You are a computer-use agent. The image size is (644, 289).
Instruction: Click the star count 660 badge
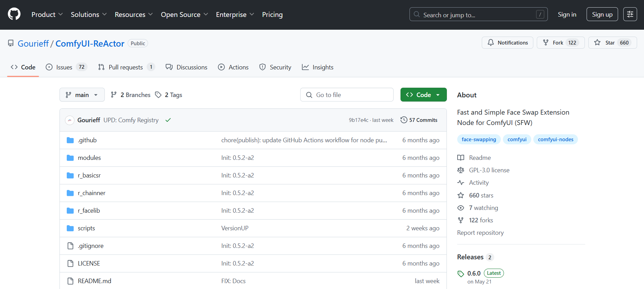click(624, 42)
